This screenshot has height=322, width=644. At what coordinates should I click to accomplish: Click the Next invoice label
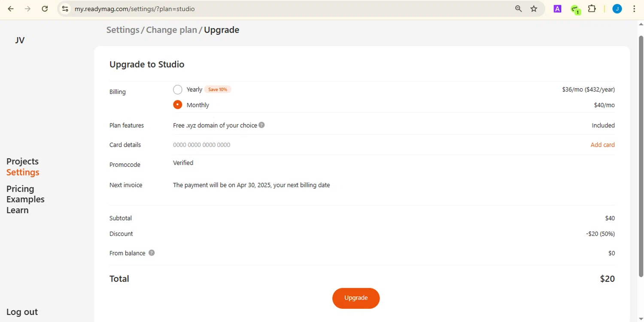click(x=126, y=185)
